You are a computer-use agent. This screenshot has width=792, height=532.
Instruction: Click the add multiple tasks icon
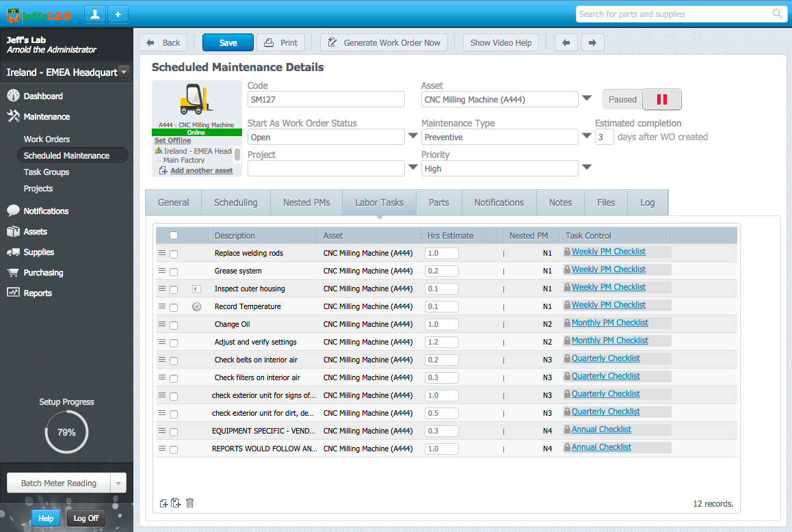coord(176,503)
